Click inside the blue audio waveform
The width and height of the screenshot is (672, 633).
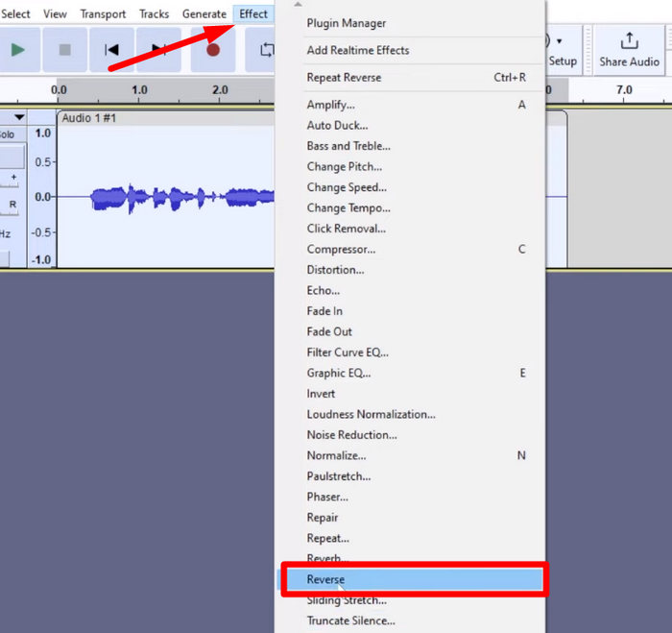coord(182,198)
